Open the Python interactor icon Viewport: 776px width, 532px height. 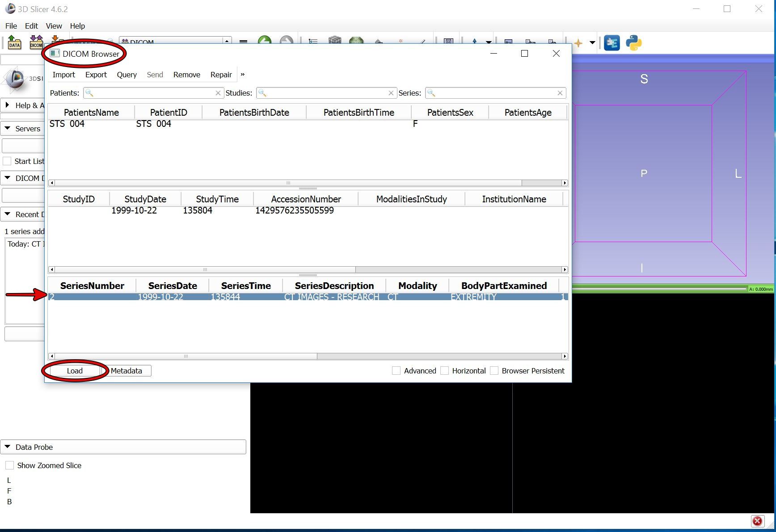click(x=633, y=43)
